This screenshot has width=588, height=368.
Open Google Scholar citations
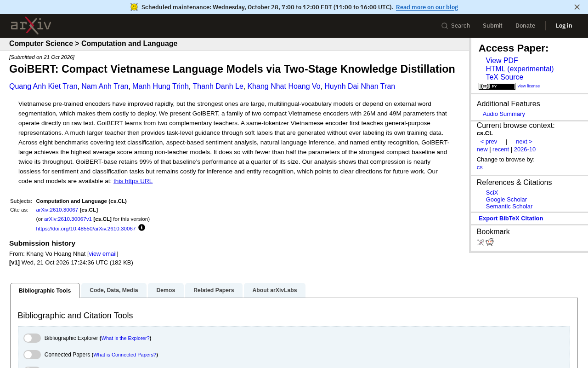[506, 200]
